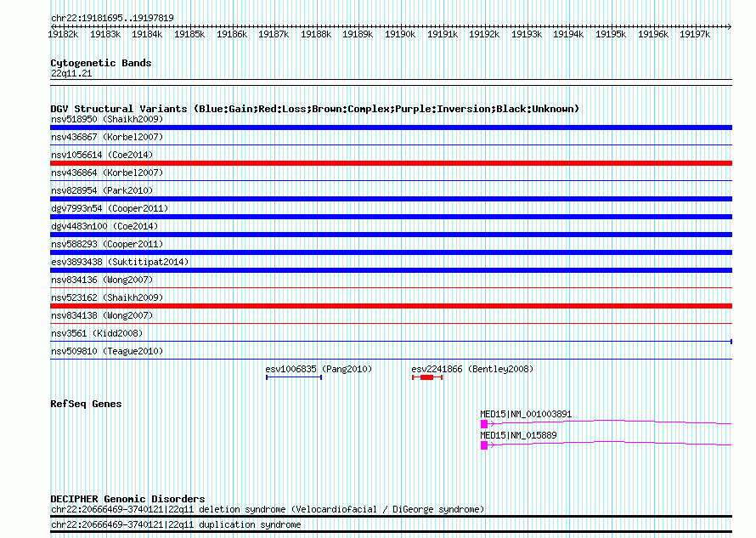This screenshot has height=538, width=756.
Task: Click the nsv509810 Teague2010 variant label
Action: [x=107, y=351]
